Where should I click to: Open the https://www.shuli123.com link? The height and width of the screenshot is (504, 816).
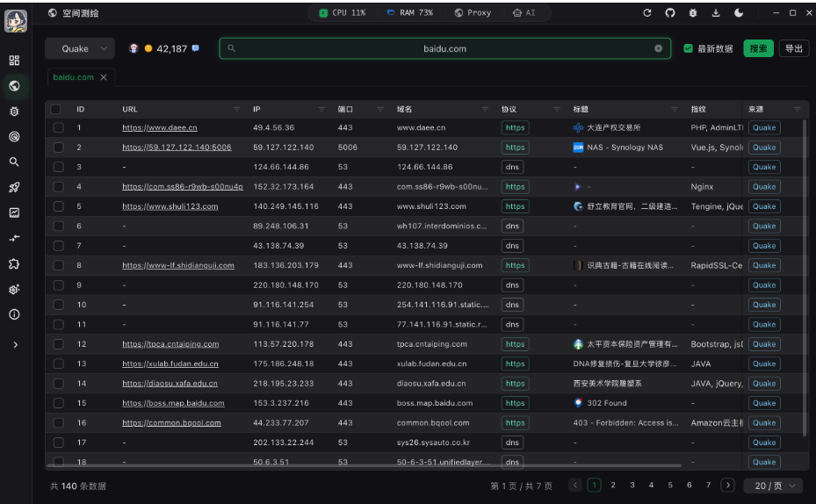(x=170, y=206)
